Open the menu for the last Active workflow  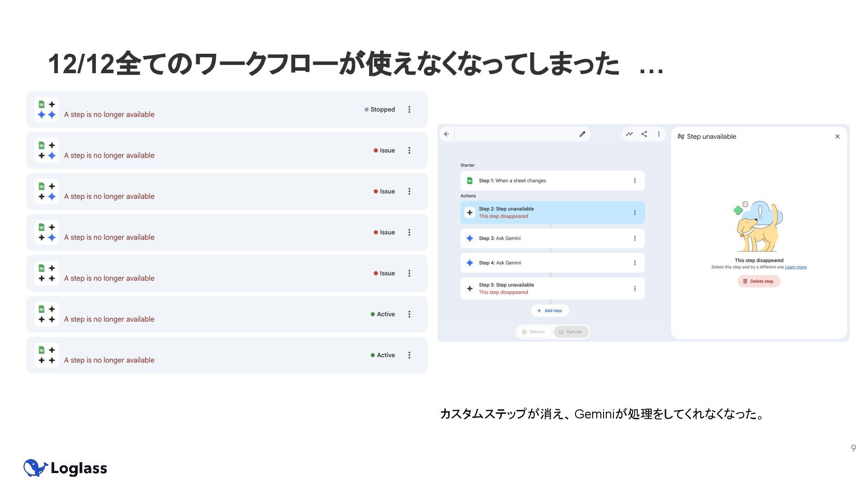[x=409, y=355]
